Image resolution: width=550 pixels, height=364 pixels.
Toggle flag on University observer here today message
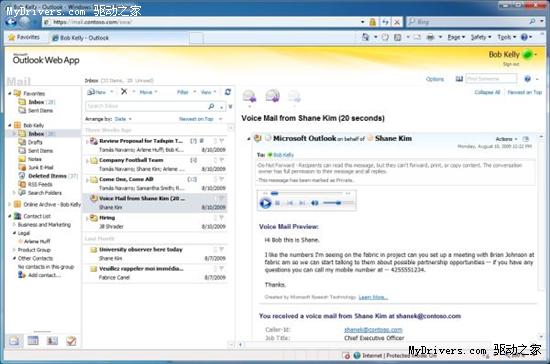[x=222, y=249]
